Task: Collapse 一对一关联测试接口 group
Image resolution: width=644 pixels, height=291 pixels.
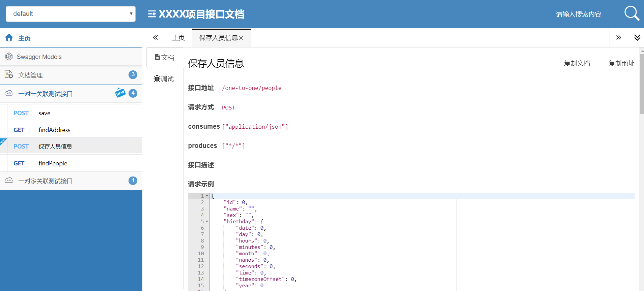Action: coord(71,94)
